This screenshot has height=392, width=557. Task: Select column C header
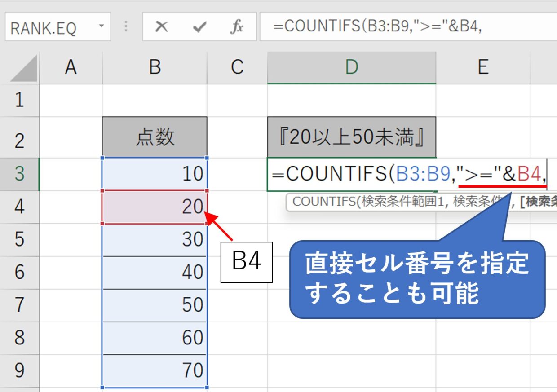pos(237,68)
